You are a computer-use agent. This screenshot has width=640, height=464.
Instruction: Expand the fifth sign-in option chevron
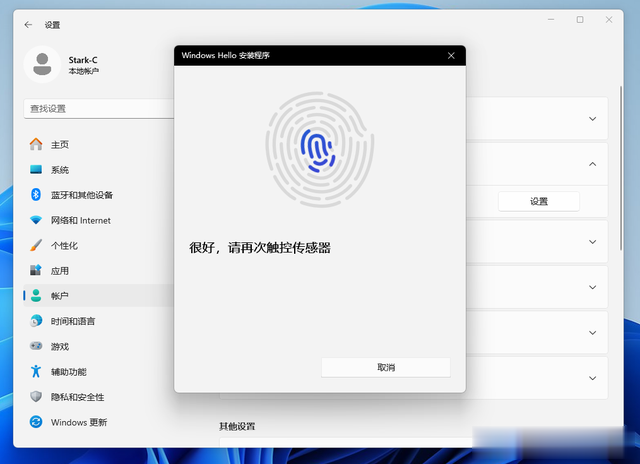tap(593, 333)
